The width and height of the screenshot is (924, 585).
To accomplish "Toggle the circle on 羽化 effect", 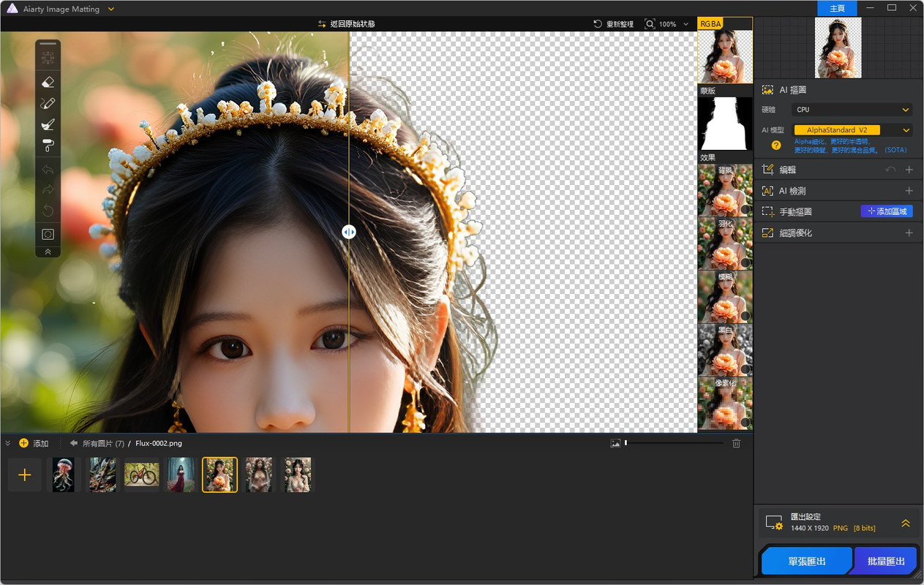I will tap(745, 263).
